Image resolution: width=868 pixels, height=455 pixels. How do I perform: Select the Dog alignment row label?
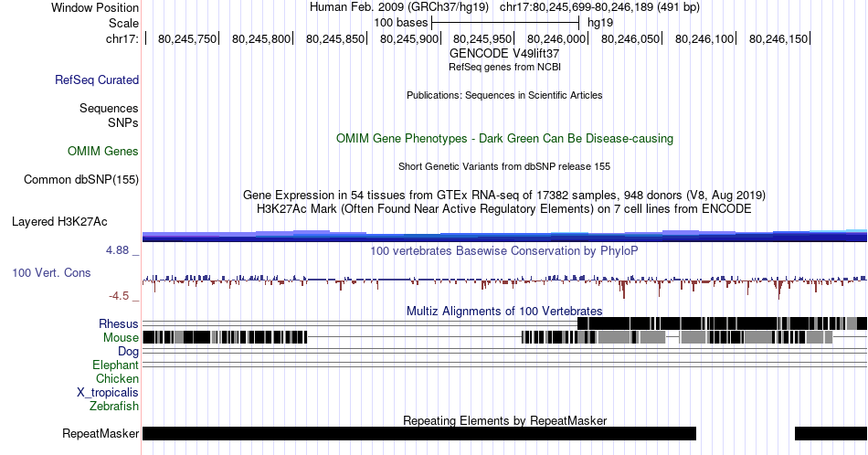pos(129,352)
